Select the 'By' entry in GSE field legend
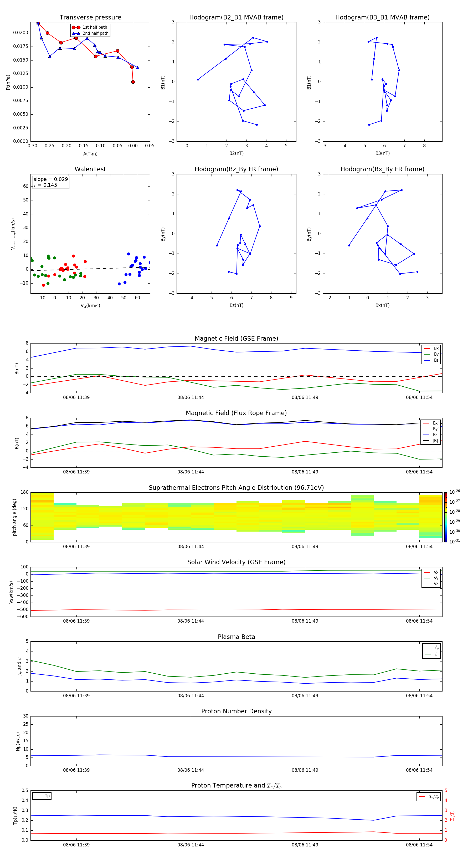This screenshot has width=473, height=868. (x=431, y=354)
